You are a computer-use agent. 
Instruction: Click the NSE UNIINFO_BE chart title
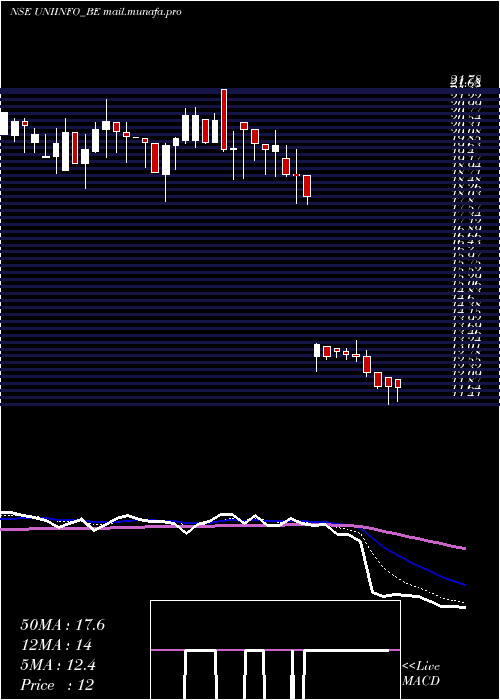(95, 12)
